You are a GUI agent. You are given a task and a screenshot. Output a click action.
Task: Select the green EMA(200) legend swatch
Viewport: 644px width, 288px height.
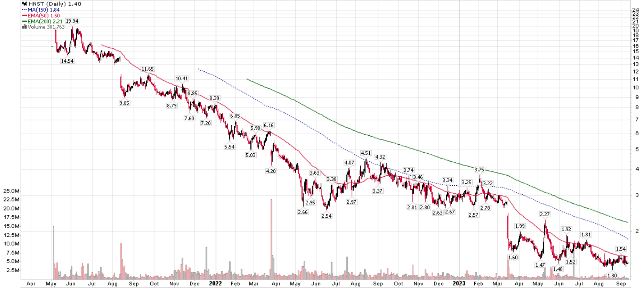click(25, 21)
